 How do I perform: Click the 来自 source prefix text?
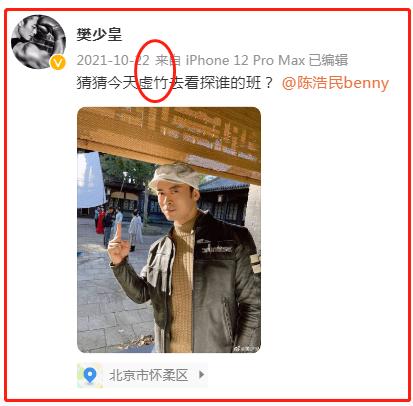tap(168, 60)
